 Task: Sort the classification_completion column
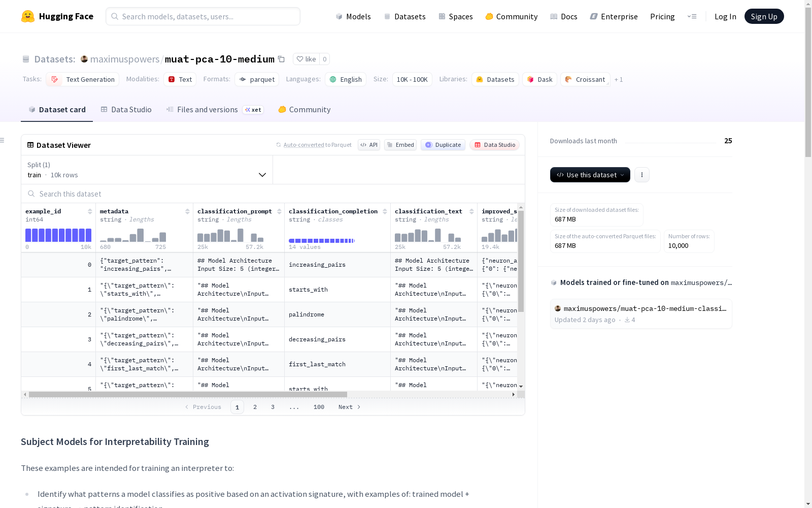click(385, 211)
